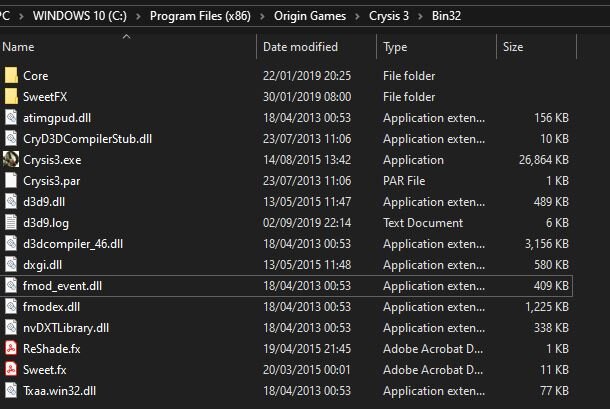Screen dimensions: 610x409
Task: Expand the chevron before WINDOWS 10 (C:)
Action: pos(21,16)
